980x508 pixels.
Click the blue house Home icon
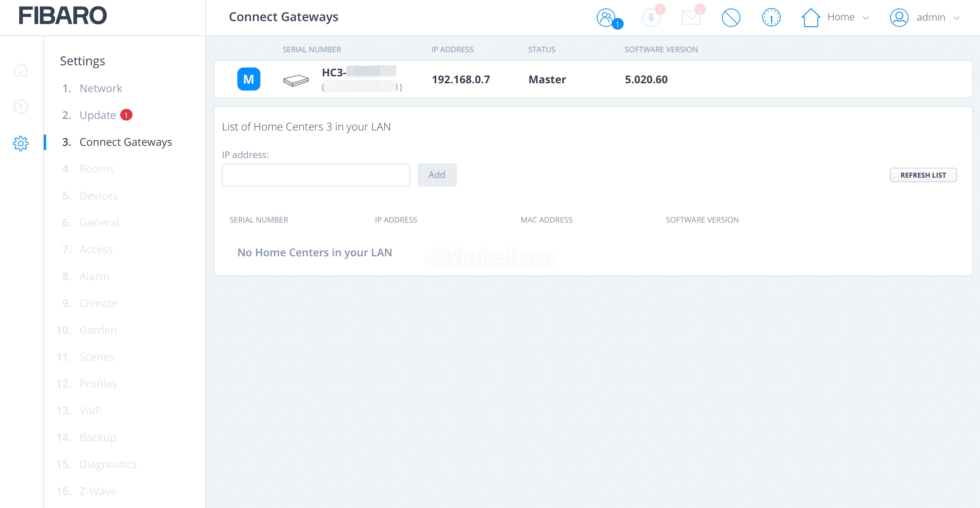811,18
